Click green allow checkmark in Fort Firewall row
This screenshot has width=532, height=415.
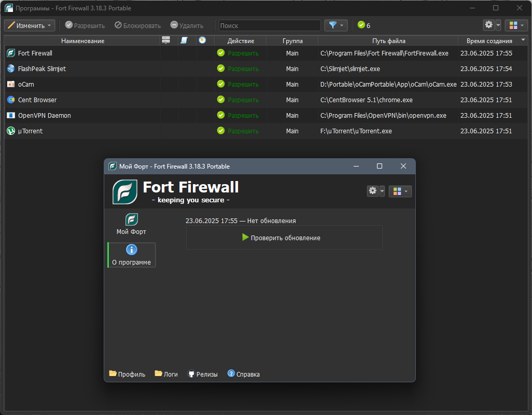click(x=221, y=53)
